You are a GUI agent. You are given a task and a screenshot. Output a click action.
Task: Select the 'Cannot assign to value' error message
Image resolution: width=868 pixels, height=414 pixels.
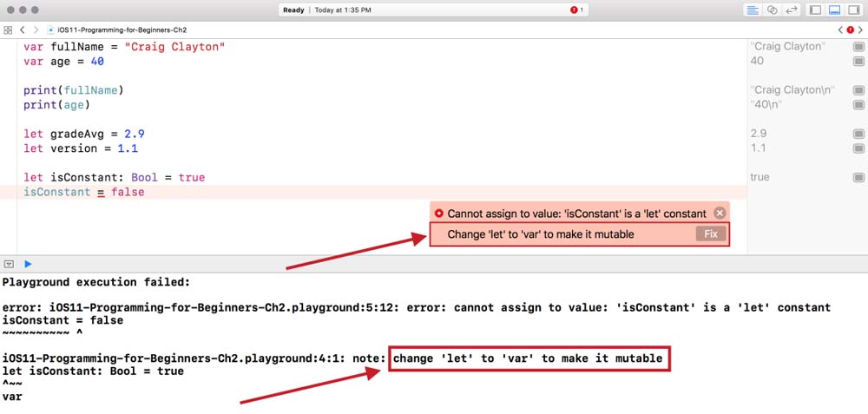(577, 214)
